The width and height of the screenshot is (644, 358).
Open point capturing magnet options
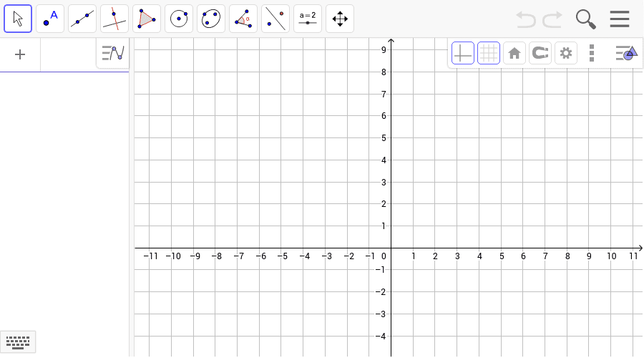pos(540,53)
